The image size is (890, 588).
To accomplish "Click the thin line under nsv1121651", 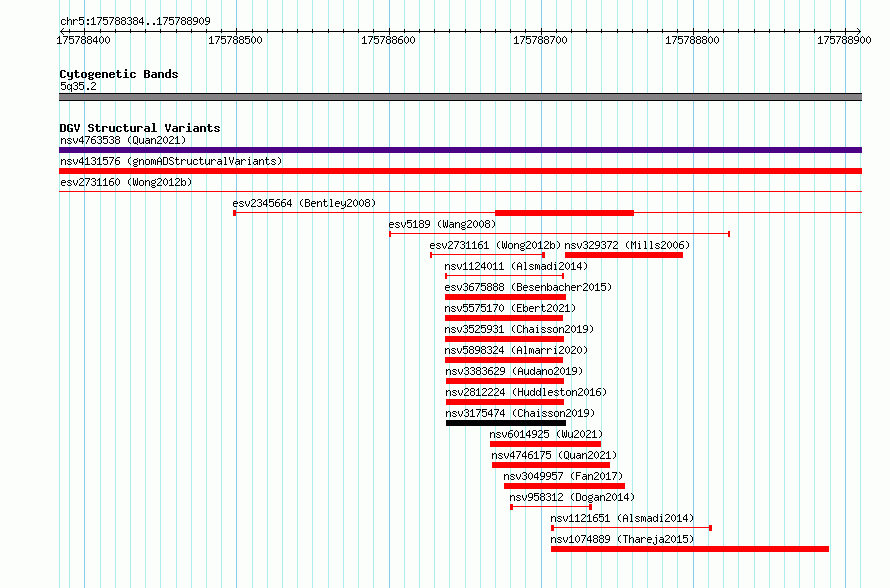I will (632, 528).
